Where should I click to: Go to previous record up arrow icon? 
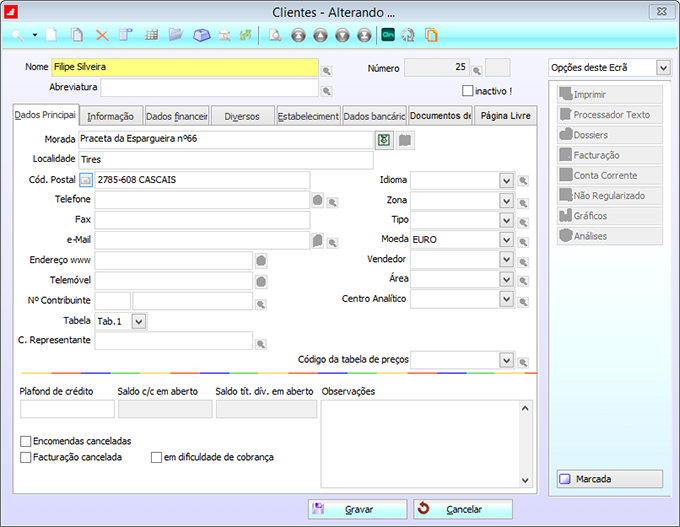320,35
